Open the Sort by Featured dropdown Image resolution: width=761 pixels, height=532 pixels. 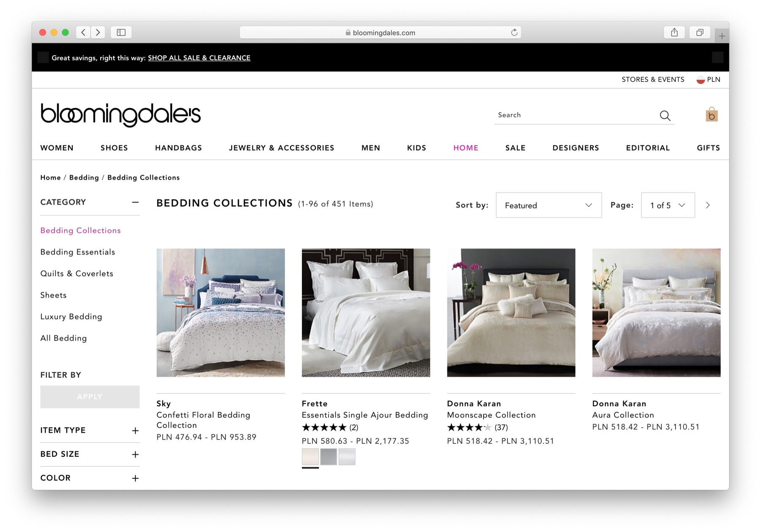point(548,205)
